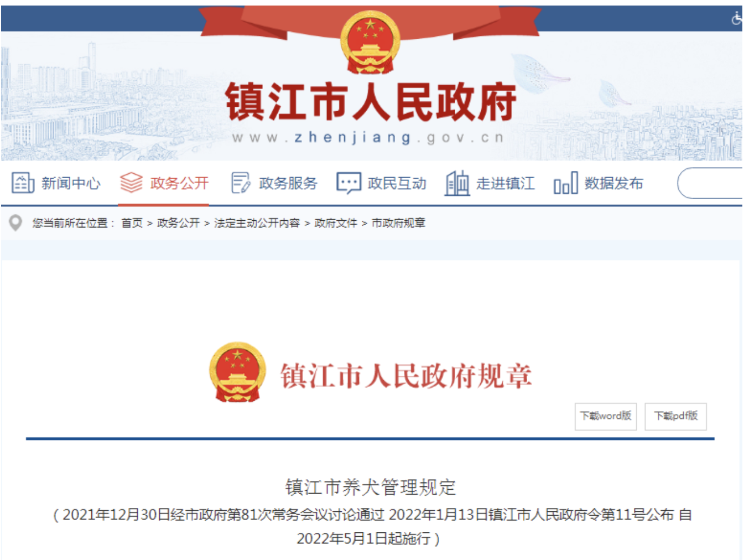Screen dimensions: 749x560
Task: Click the location pin icon in breadcrumb
Action: 15,223
